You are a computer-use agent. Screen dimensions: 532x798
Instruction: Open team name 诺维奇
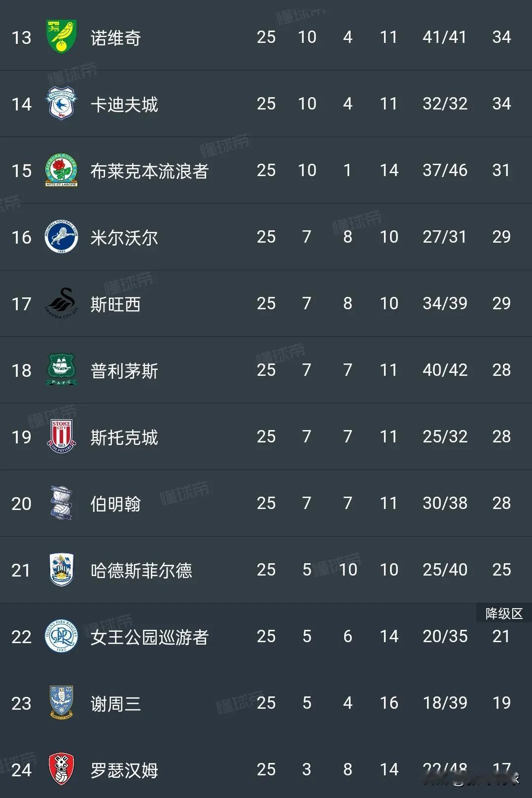(x=116, y=38)
